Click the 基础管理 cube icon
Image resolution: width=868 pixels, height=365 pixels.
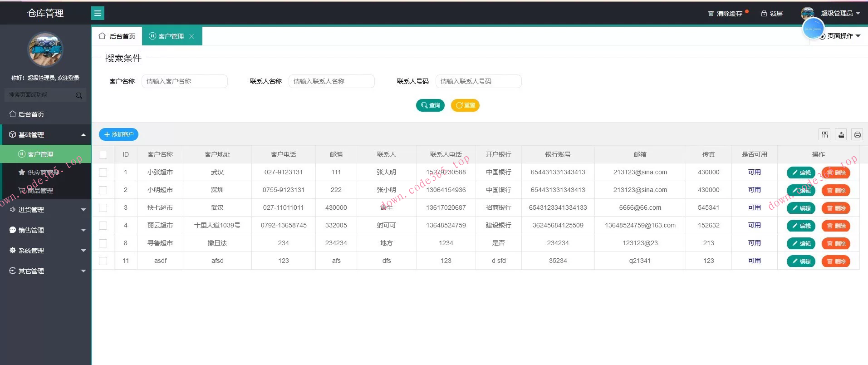pyautogui.click(x=12, y=134)
